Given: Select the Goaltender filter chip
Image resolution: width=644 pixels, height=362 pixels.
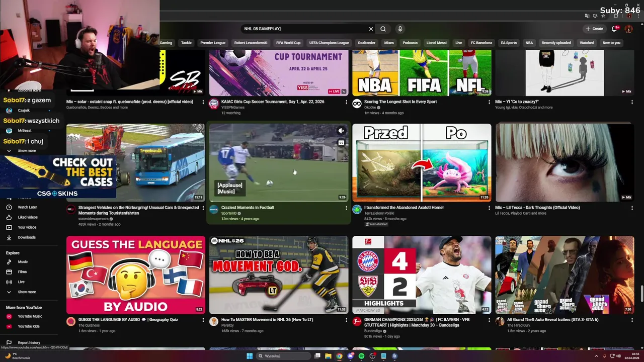Looking at the screenshot, I should tap(366, 43).
